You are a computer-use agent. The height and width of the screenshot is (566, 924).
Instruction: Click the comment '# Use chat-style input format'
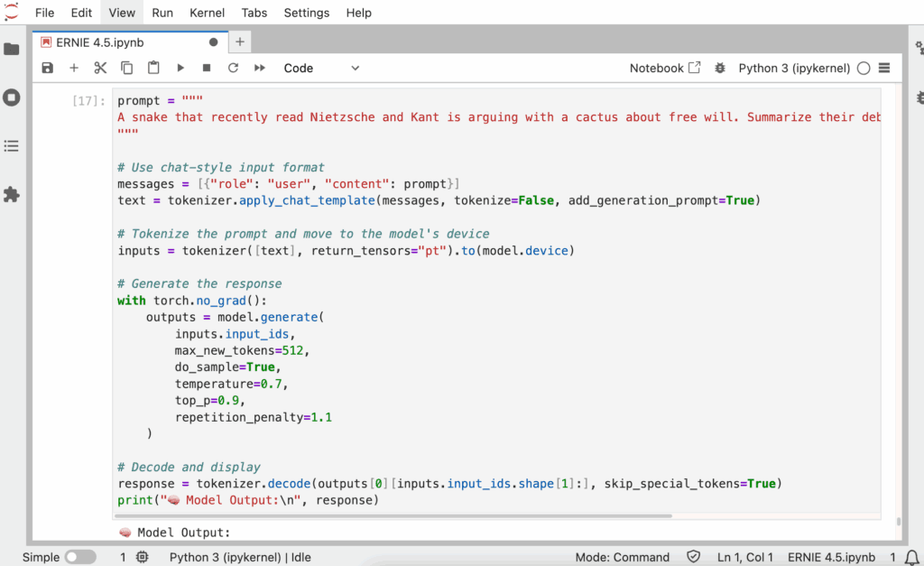point(221,167)
